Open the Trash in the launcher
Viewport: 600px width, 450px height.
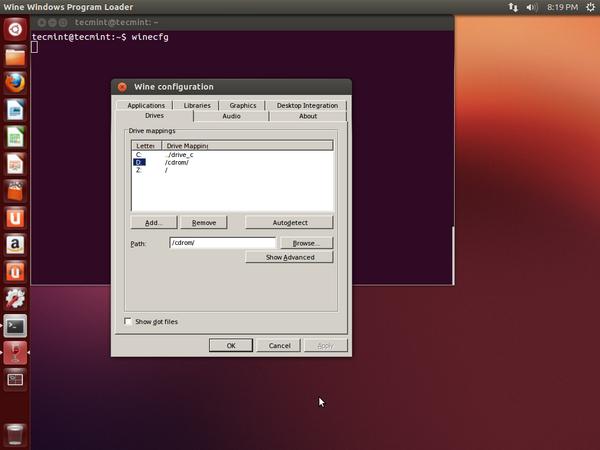(15, 434)
